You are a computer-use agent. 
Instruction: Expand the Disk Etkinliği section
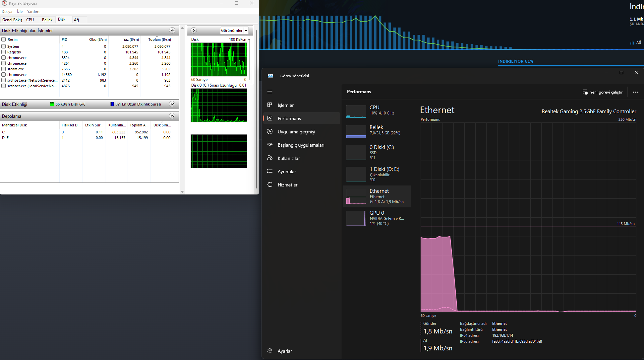[x=172, y=104]
